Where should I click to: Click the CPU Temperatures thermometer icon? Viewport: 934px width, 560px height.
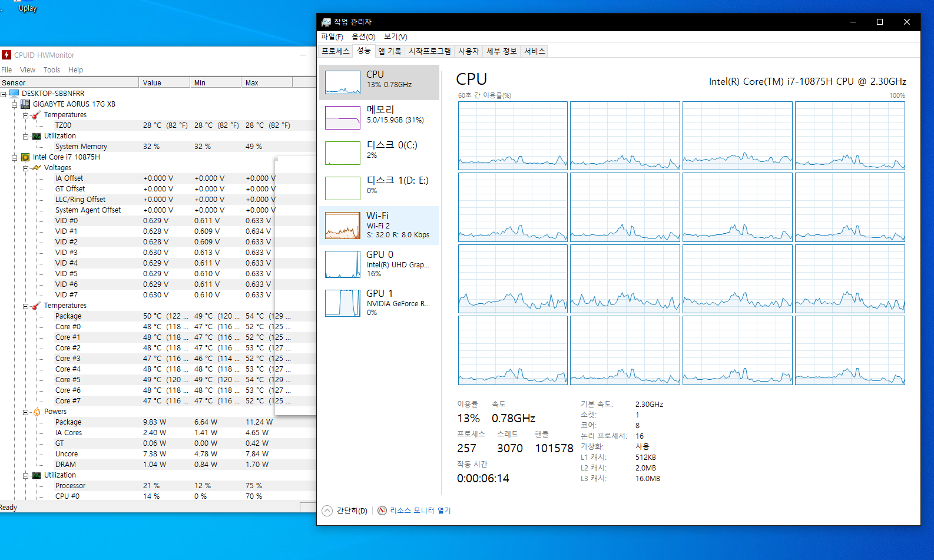[x=37, y=306]
